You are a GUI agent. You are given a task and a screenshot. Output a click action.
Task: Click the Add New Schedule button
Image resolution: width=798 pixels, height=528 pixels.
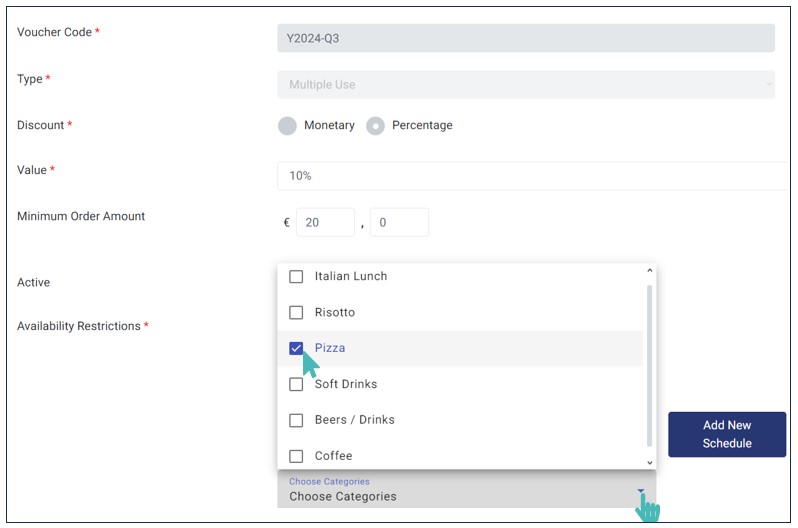pyautogui.click(x=727, y=434)
